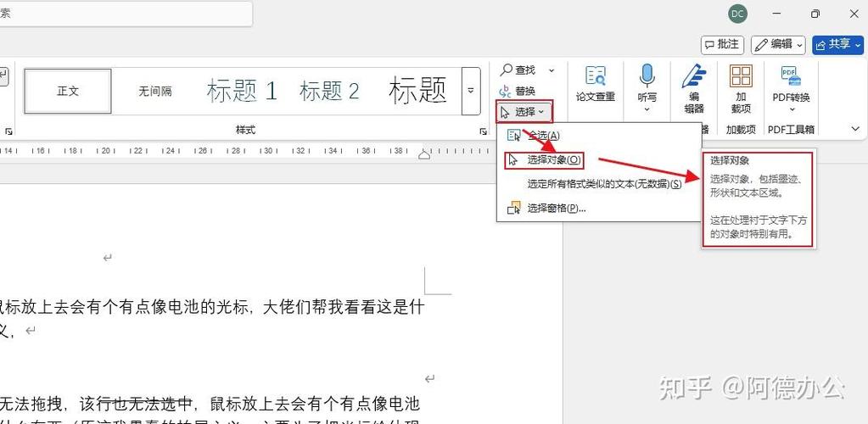Place cursor in text '该行也无法选中'
This screenshot has width=868, height=424.
pos(136,404)
